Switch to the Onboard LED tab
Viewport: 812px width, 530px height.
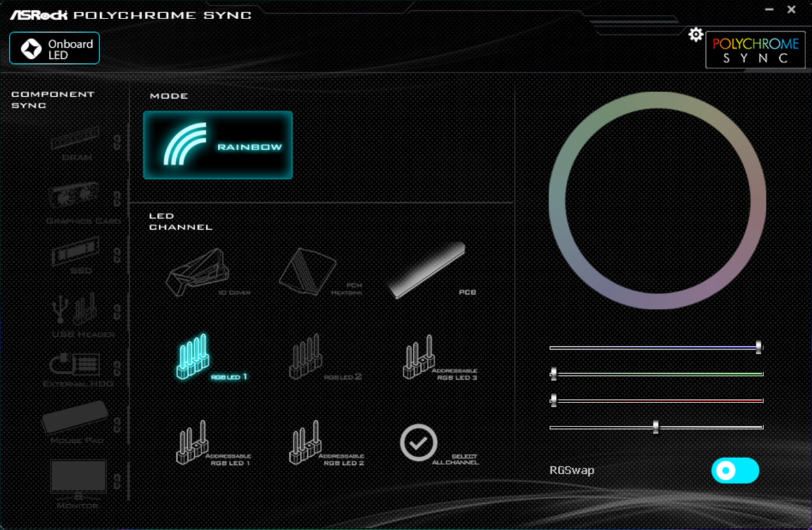55,49
